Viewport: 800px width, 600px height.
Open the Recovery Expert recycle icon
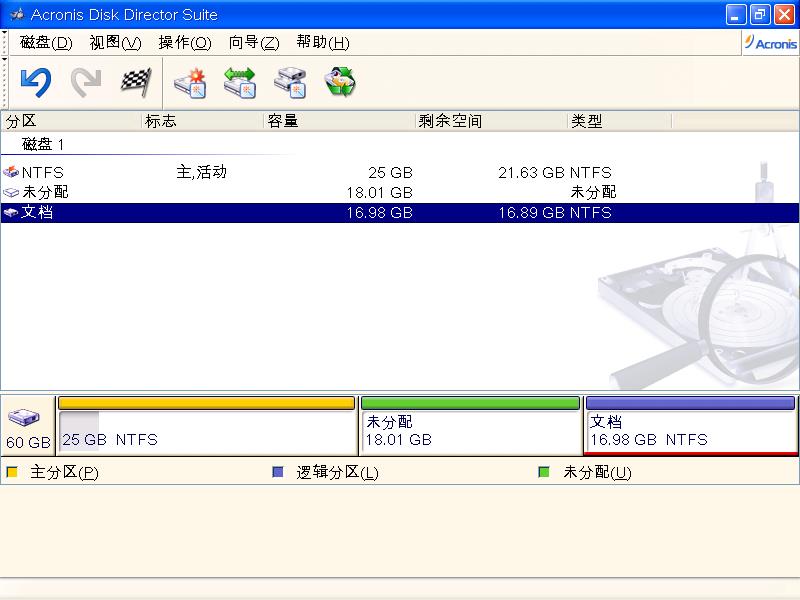click(x=340, y=82)
